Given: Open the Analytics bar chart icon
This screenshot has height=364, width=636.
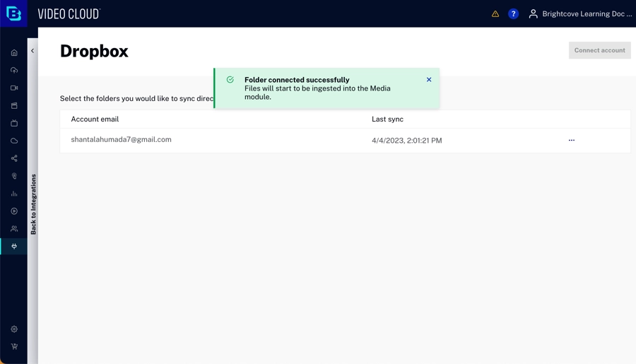Looking at the screenshot, I should click(x=14, y=194).
